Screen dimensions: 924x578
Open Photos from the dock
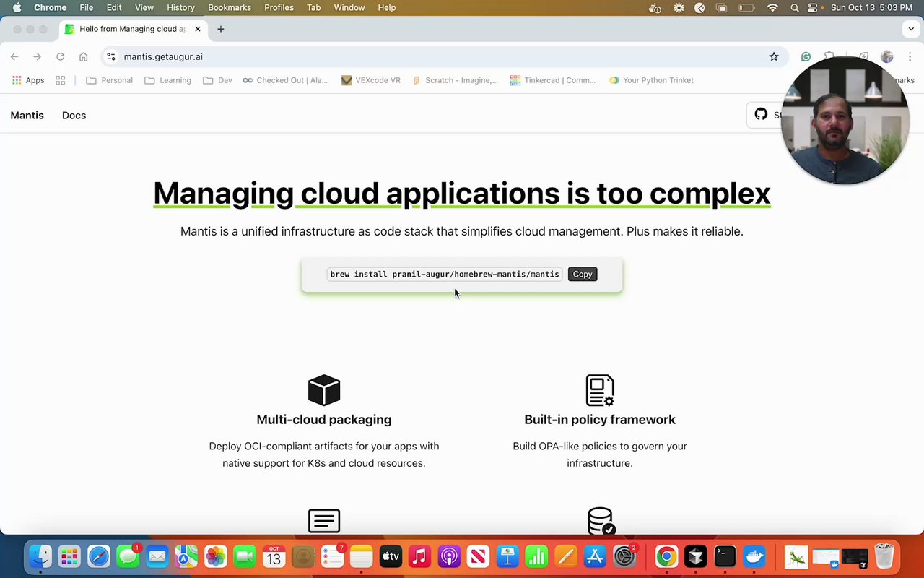pyautogui.click(x=215, y=556)
